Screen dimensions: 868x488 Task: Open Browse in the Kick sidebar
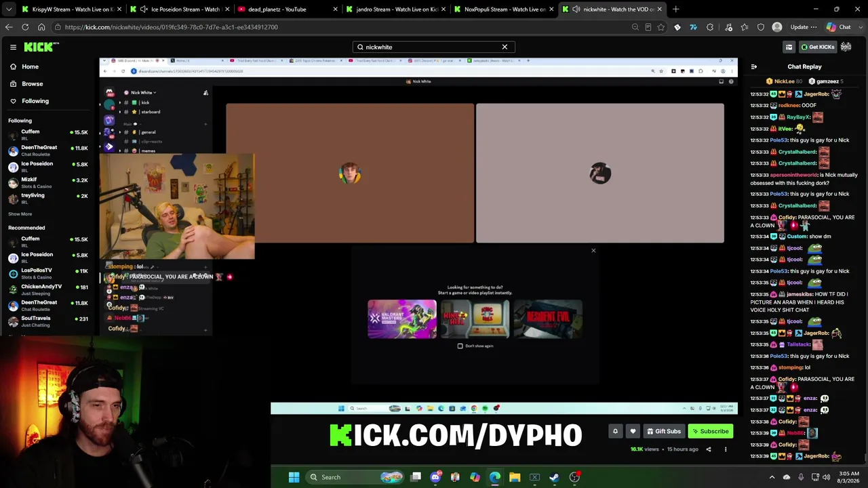[49, 83]
